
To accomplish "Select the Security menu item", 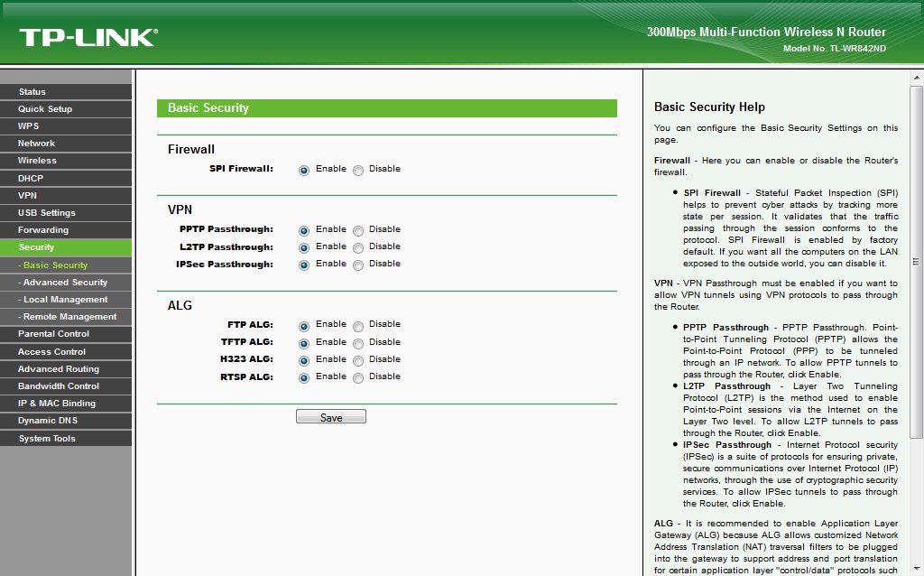I will pyautogui.click(x=66, y=247).
